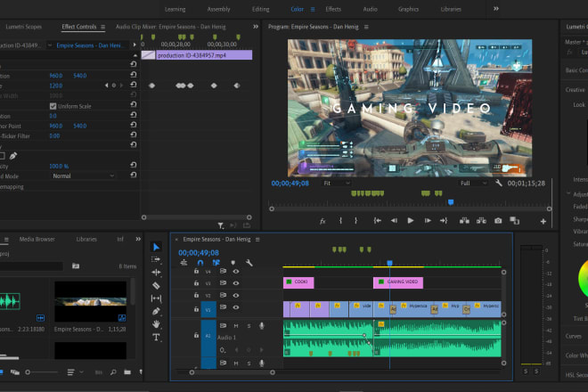Toggle the V3 track lock

tap(196, 283)
